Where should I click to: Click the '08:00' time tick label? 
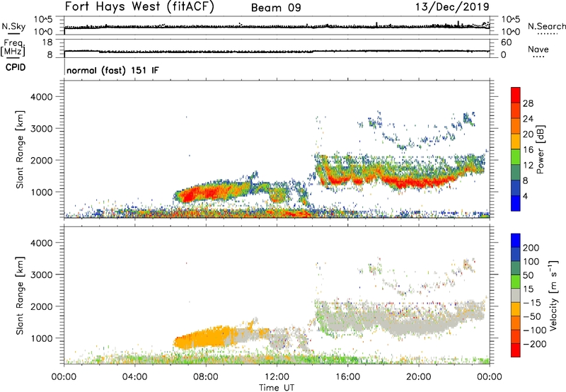206,377
